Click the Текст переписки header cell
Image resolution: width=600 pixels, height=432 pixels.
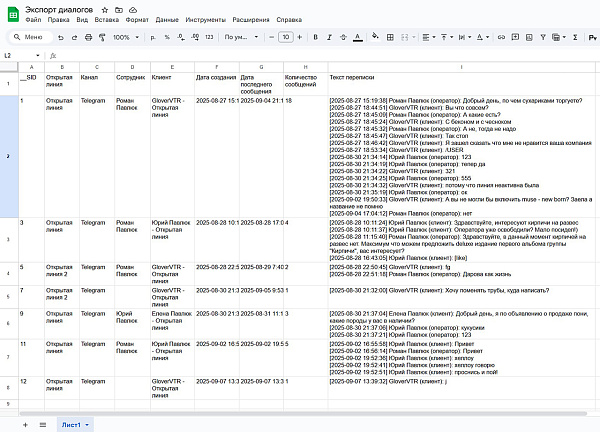click(461, 84)
